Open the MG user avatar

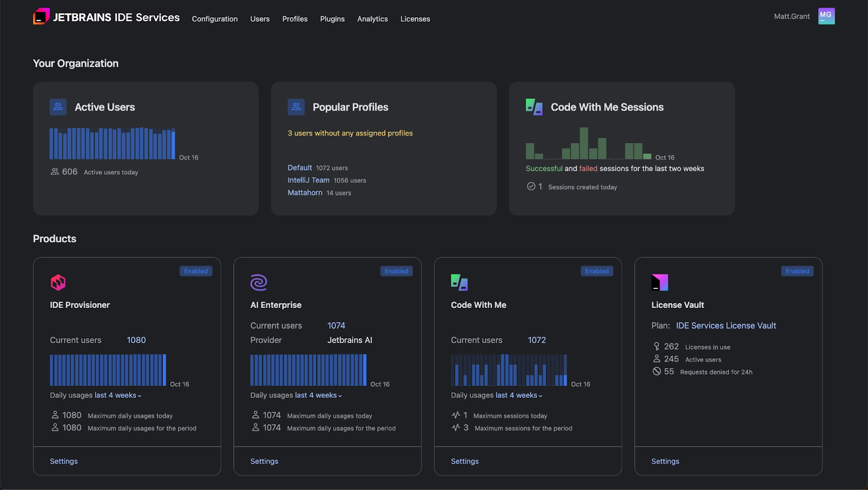pos(826,16)
